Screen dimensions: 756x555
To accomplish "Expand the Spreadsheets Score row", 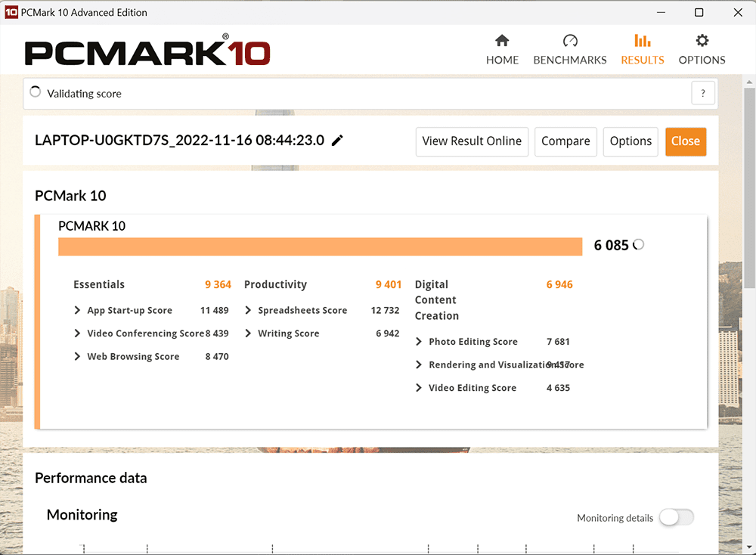I will click(x=248, y=310).
